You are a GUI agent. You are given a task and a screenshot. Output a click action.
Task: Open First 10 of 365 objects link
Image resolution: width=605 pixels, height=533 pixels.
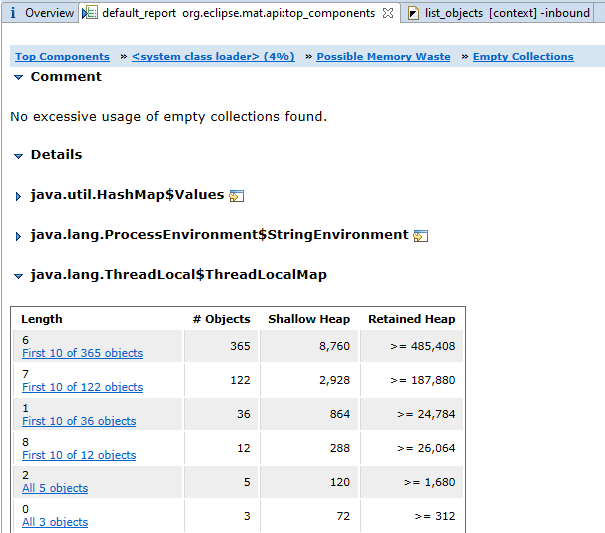tap(83, 353)
